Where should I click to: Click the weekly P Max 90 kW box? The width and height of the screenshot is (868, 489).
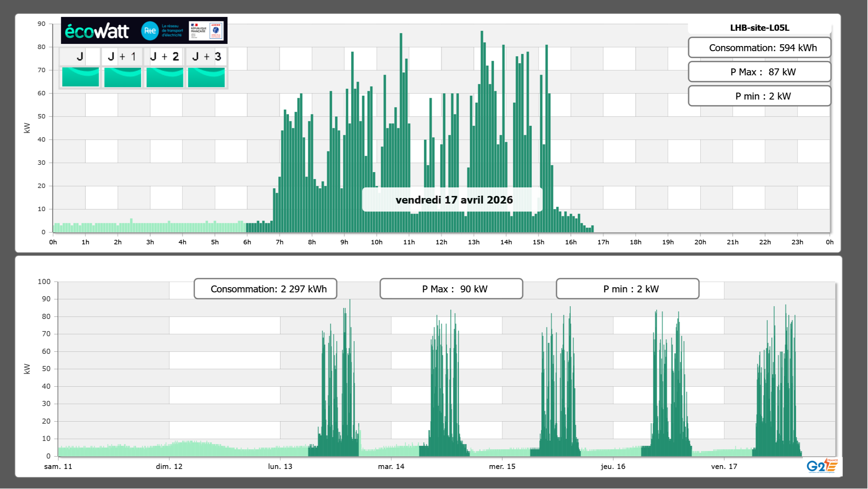pos(451,289)
